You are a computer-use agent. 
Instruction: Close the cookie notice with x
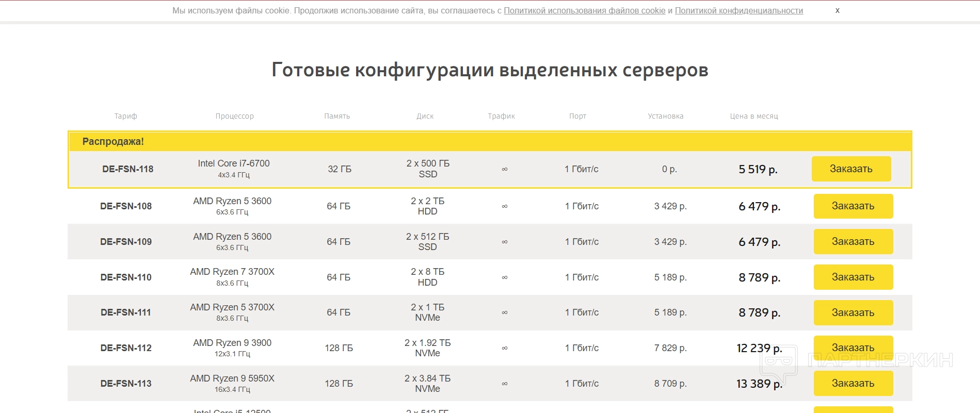837,10
